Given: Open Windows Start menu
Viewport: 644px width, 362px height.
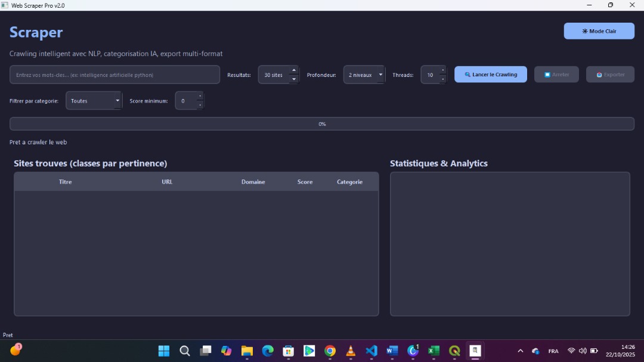Looking at the screenshot, I should coord(164,351).
